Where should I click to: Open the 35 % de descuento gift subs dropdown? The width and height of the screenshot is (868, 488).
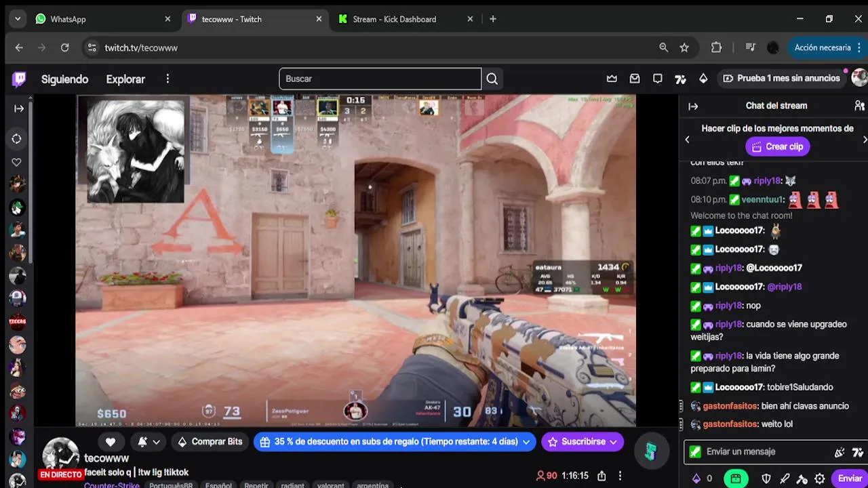tap(395, 442)
